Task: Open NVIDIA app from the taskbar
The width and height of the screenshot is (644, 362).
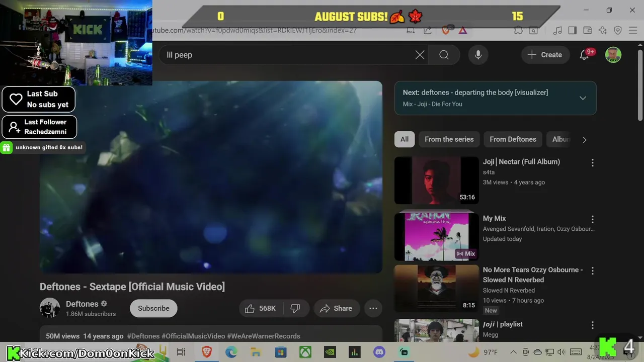Action: pos(330,352)
